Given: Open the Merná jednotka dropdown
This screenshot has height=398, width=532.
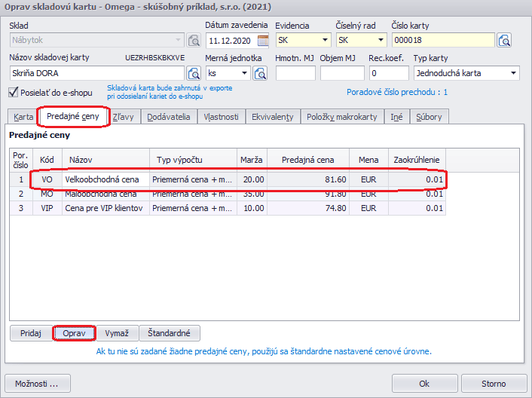Looking at the screenshot, I should 245,73.
